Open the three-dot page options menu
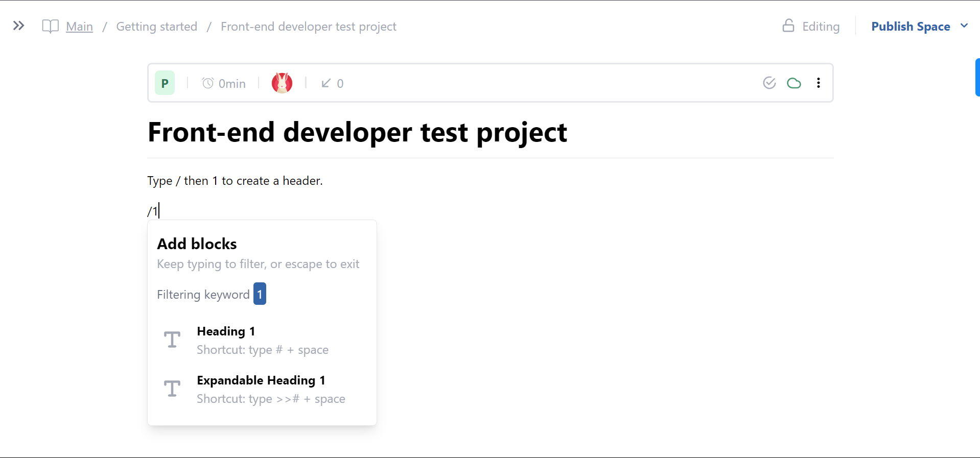Image resolution: width=980 pixels, height=458 pixels. 819,83
